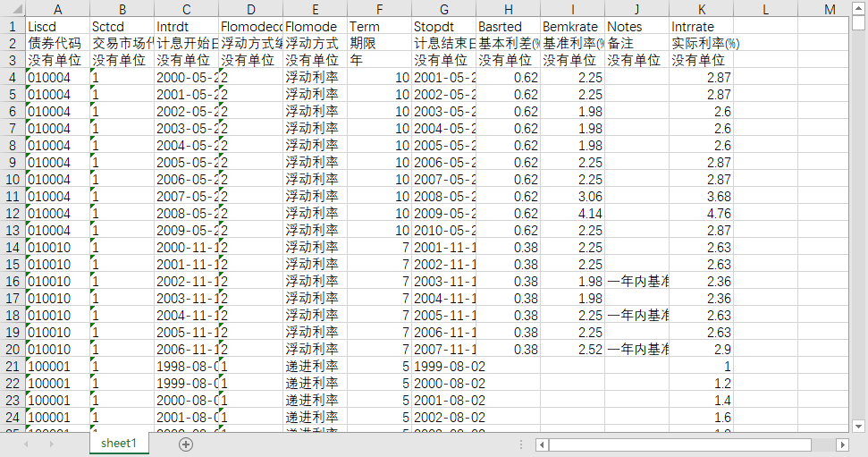Switch to the sheet1 tab
Image resolution: width=868 pixels, height=457 pixels.
coord(119,444)
